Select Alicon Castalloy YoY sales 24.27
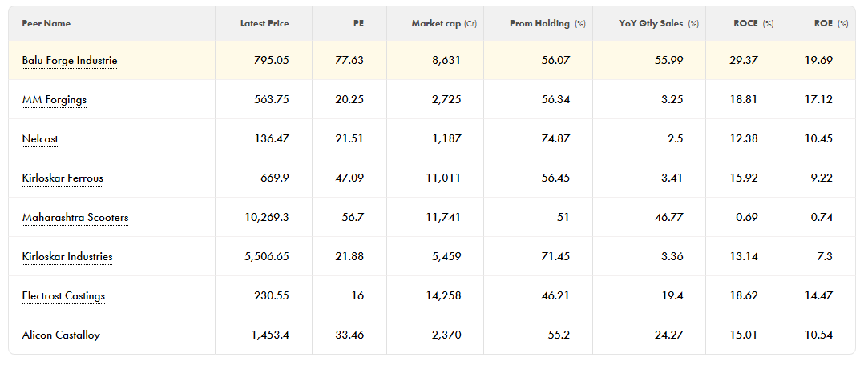 coord(668,335)
